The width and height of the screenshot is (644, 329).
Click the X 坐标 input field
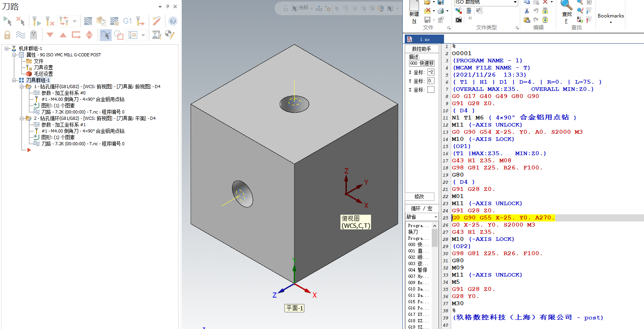point(431,72)
